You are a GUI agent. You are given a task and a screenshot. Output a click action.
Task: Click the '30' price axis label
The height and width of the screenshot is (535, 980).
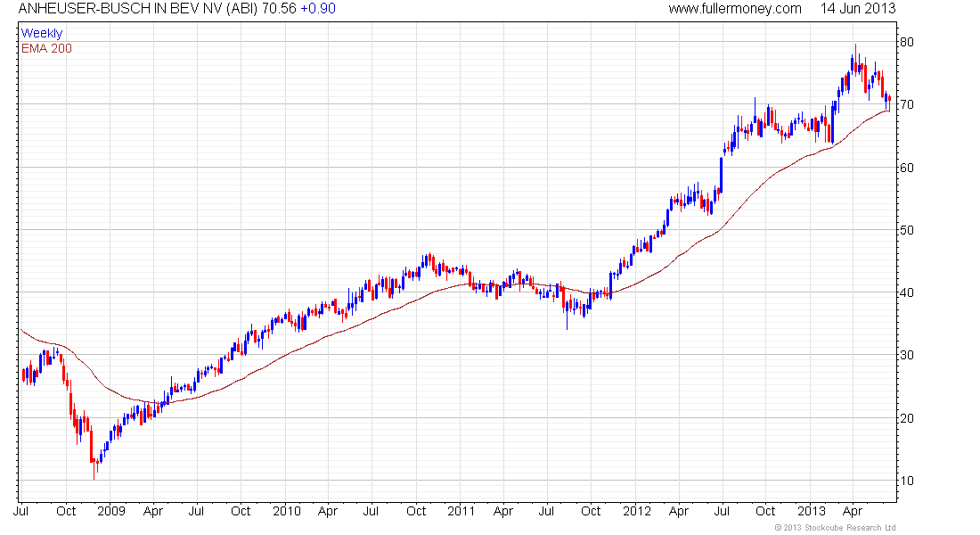tap(906, 355)
